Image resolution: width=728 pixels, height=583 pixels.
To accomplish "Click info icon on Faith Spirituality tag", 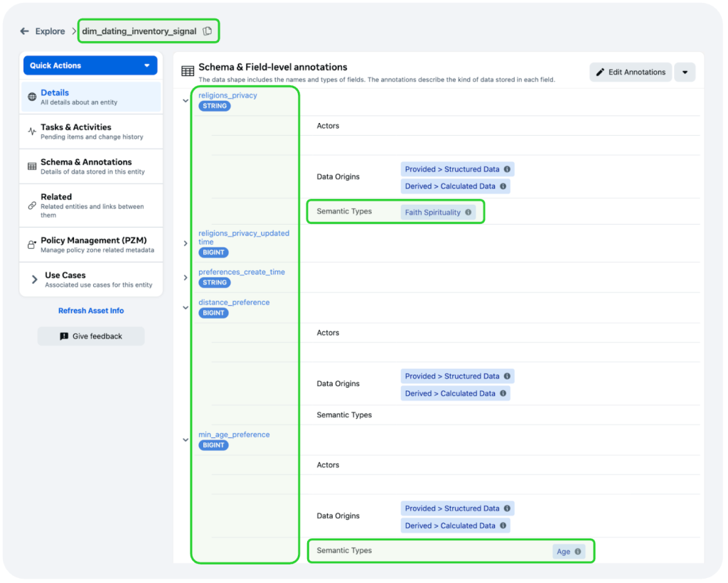I will click(468, 213).
